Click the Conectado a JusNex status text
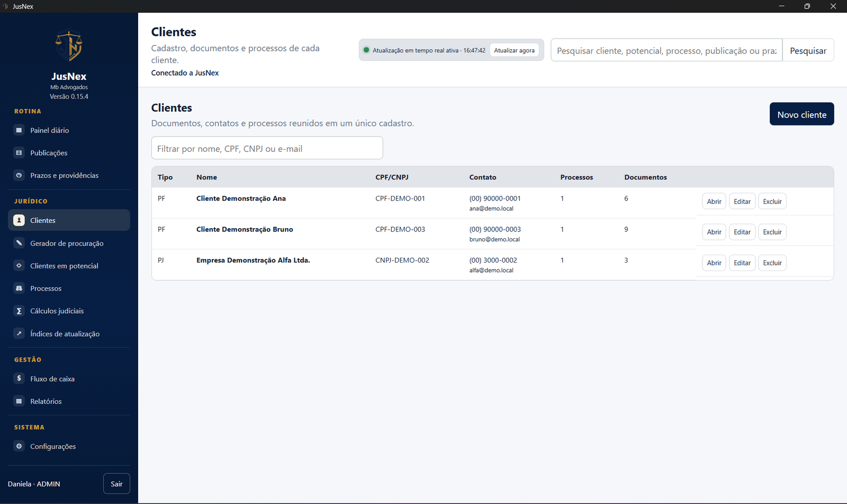847x504 pixels. coord(185,73)
